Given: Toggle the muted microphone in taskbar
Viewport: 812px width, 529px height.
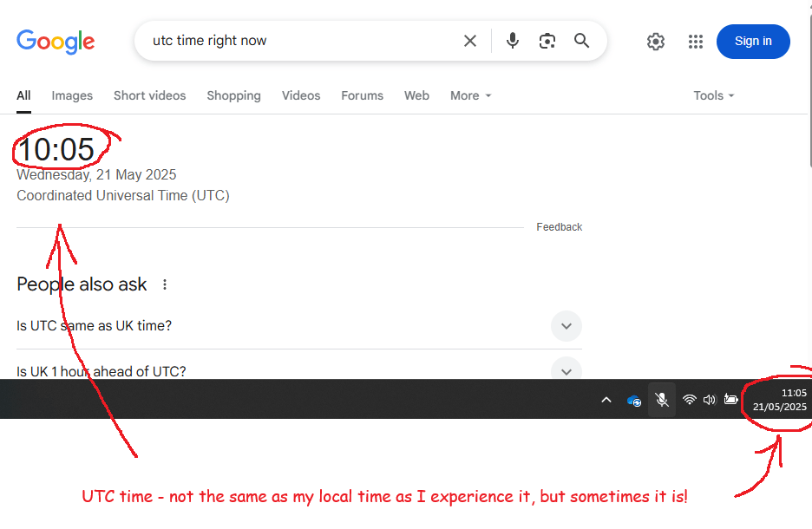Looking at the screenshot, I should coord(662,400).
